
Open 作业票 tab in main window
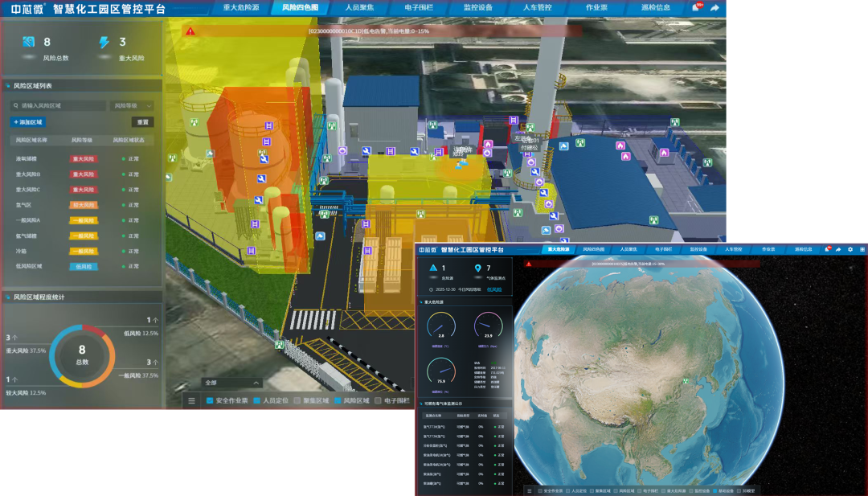pyautogui.click(x=596, y=8)
